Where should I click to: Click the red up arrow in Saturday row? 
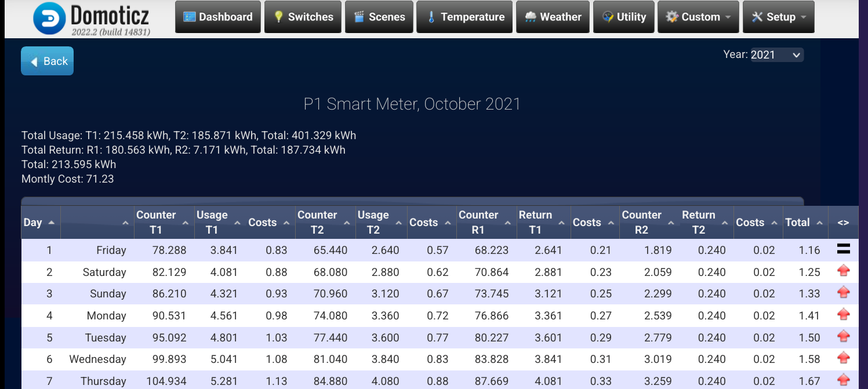(x=843, y=271)
